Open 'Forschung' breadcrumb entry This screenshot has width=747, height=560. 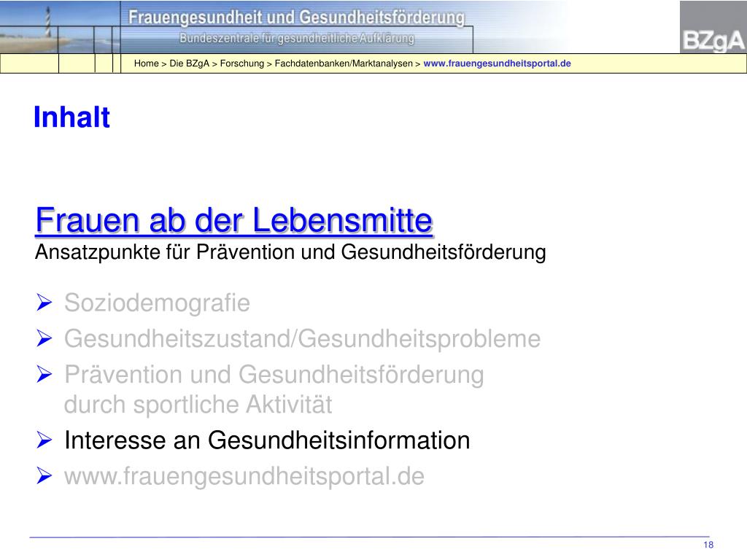pyautogui.click(x=242, y=63)
